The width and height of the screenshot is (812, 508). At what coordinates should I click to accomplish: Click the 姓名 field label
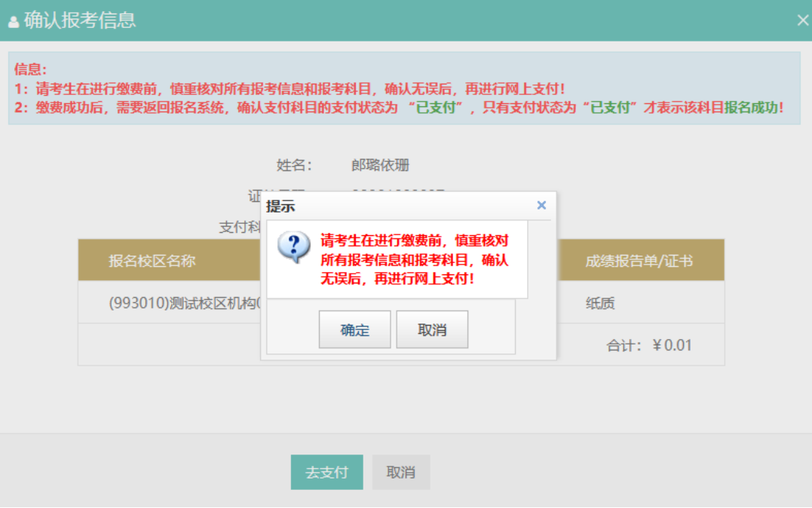(294, 165)
